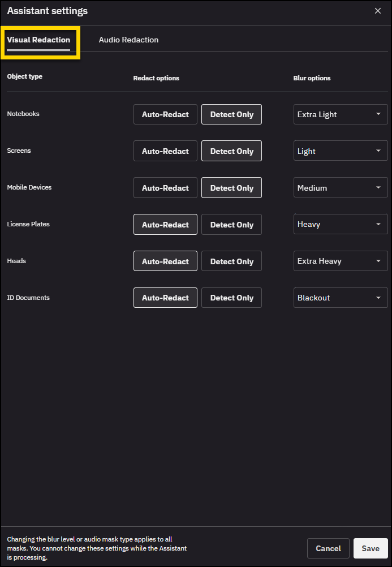The height and width of the screenshot is (567, 392).
Task: Open the Notebooks Extra Light blur dropdown
Action: [340, 114]
